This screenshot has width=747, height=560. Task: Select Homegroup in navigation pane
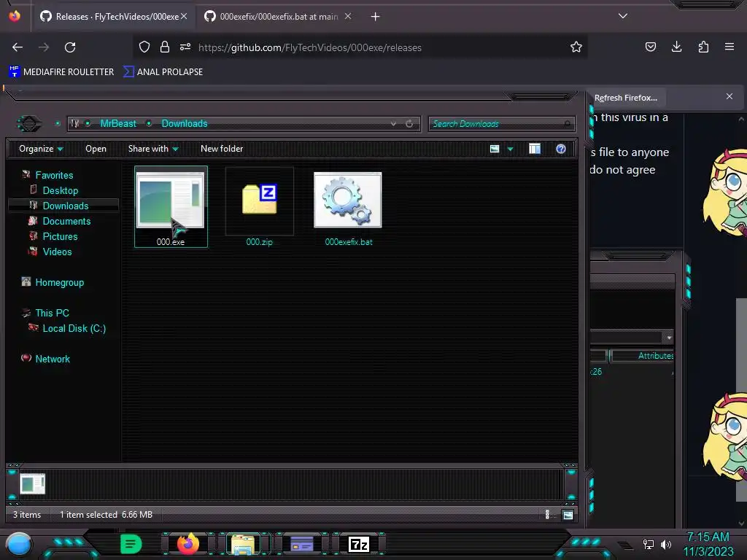60,282
